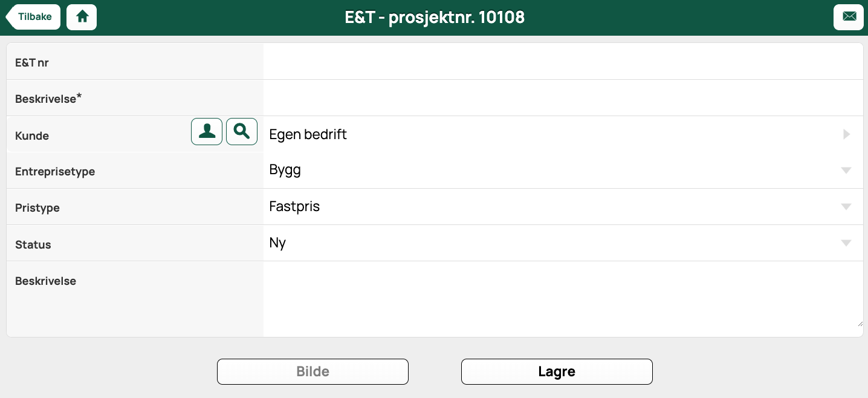Open Kunde selector arrow for Egen bedrift

(x=847, y=134)
